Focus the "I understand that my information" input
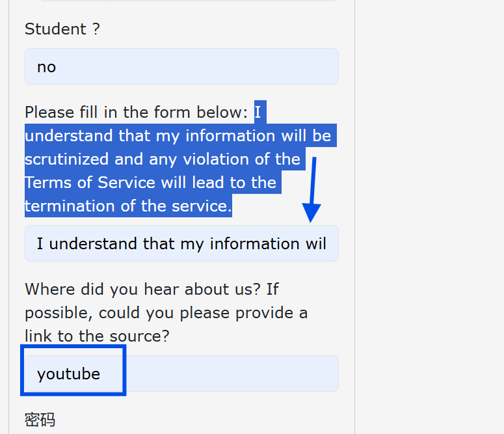 click(x=181, y=243)
